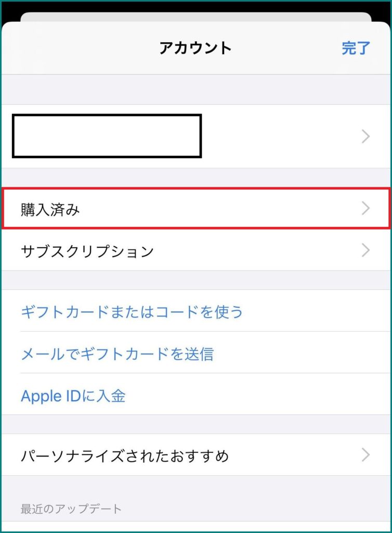Tap Apple IDに入金 link
Image resolution: width=392 pixels, height=533 pixels.
(x=73, y=396)
